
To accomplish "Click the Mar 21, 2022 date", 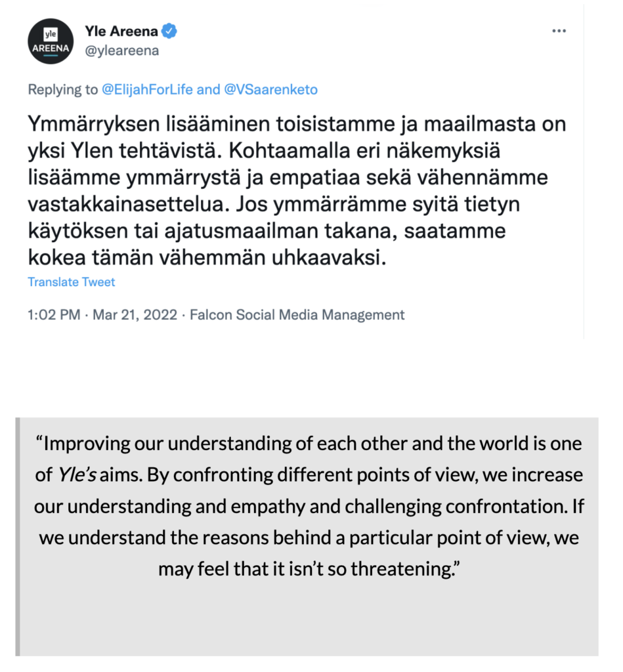I will [135, 314].
